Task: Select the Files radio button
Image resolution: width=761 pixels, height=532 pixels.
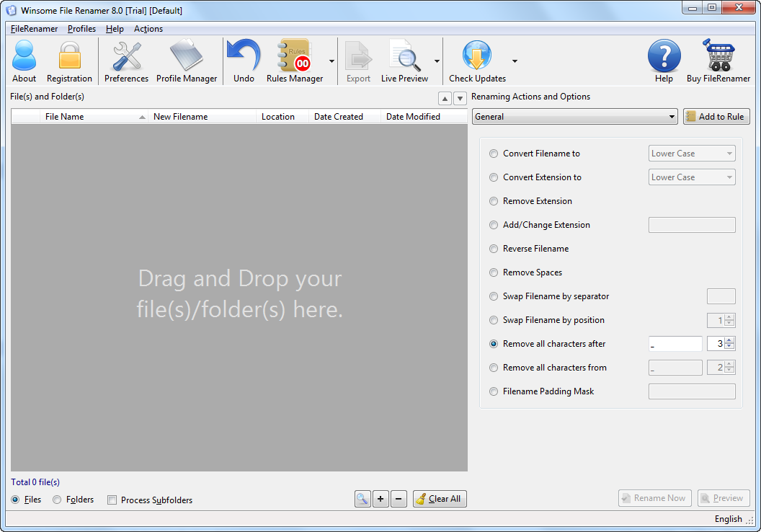Action: [x=16, y=500]
